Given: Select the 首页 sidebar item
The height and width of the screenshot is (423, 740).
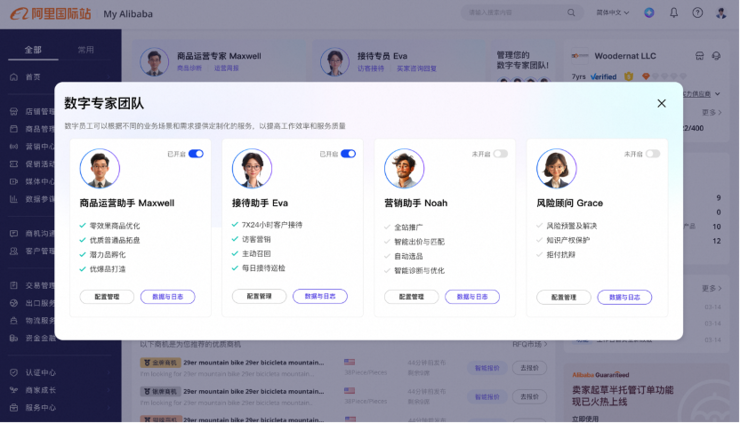Looking at the screenshot, I should (x=34, y=77).
